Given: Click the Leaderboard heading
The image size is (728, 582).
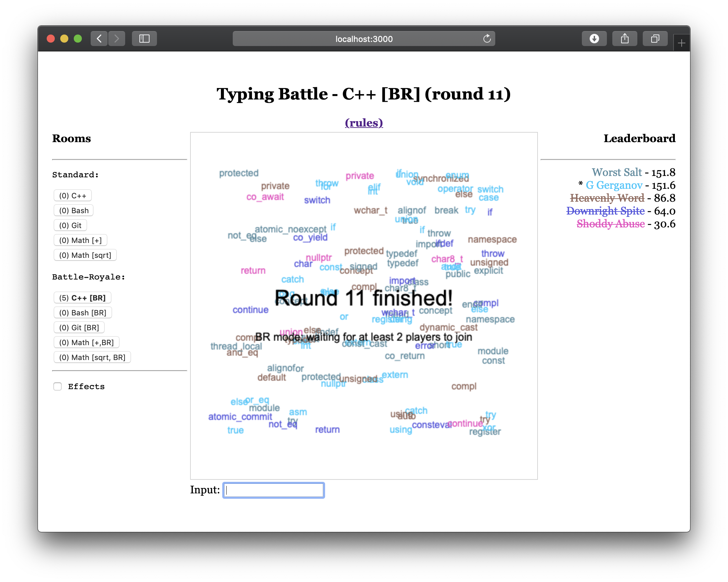Looking at the screenshot, I should [639, 138].
